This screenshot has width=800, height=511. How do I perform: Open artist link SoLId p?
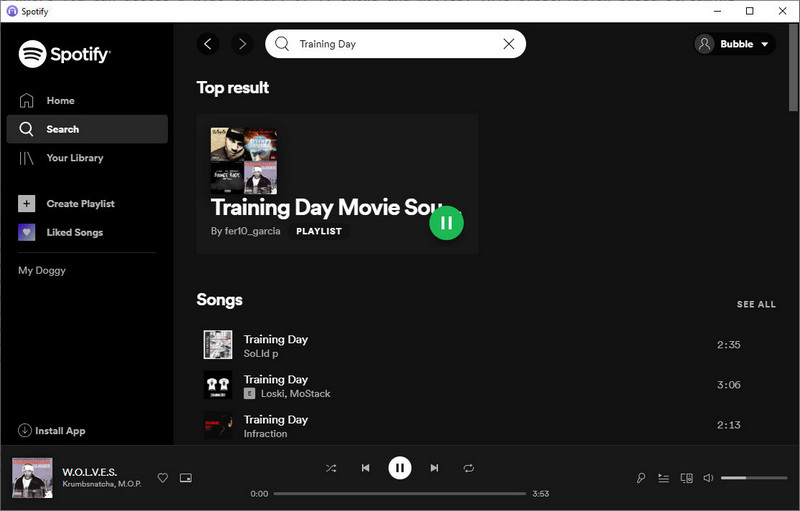261,353
